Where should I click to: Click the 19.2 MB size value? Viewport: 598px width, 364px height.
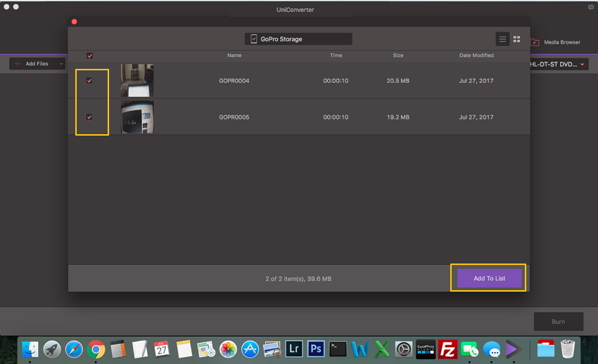point(398,117)
